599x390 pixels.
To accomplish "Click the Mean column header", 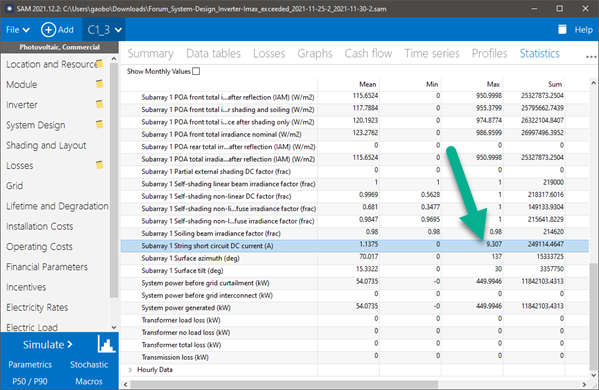I will point(367,84).
